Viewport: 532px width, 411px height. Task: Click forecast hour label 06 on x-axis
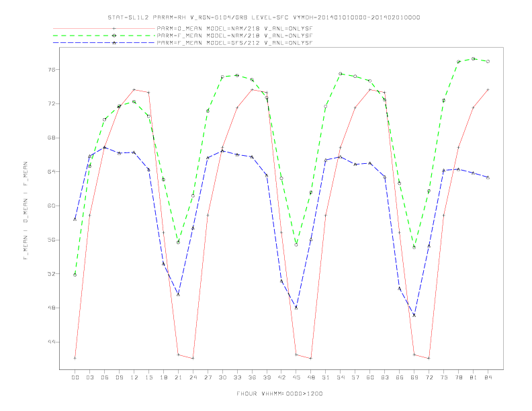105,377
